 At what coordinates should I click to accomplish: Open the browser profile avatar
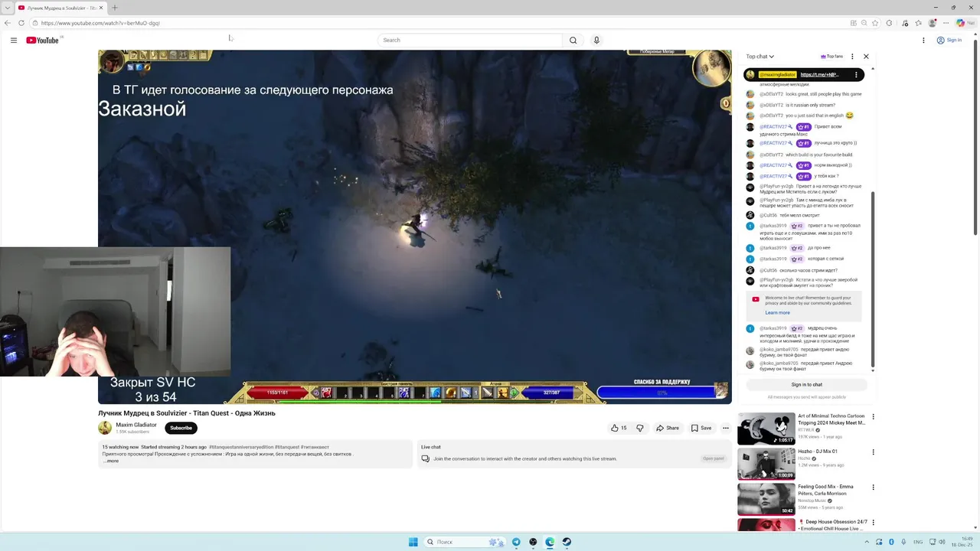tap(932, 23)
